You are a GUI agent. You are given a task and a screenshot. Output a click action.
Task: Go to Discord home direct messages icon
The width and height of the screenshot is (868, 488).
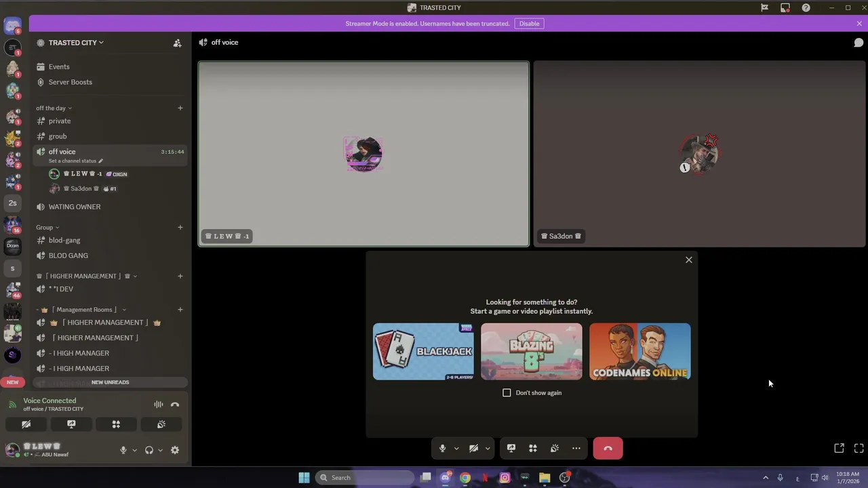[x=12, y=26]
